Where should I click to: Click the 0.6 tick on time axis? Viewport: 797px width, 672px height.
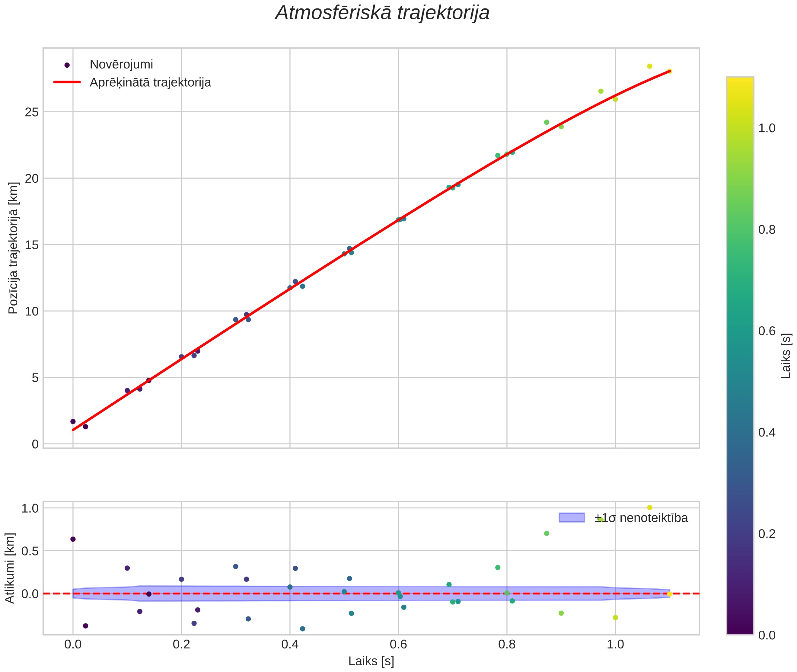(x=398, y=644)
